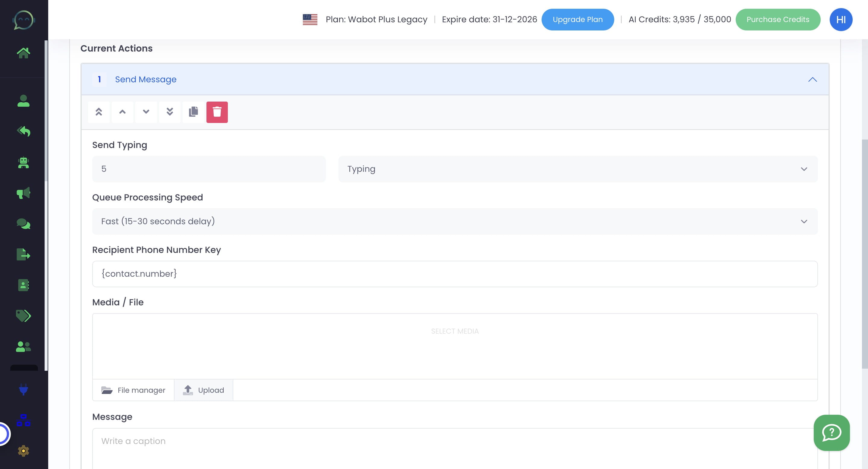Click the Upgrade Plan button

(x=577, y=19)
